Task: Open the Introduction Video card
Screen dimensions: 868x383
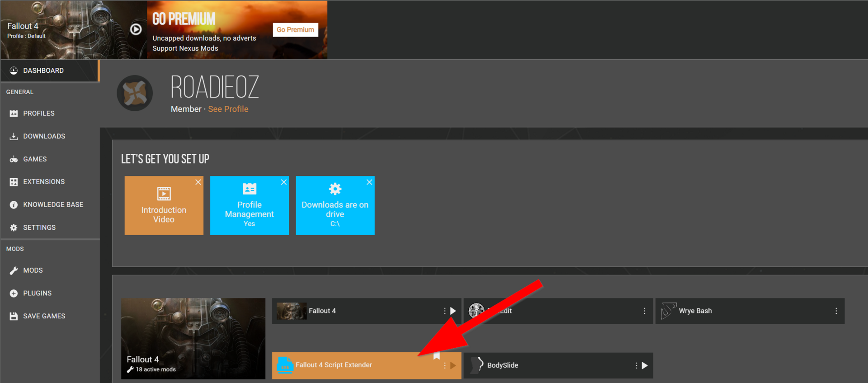Action: click(x=164, y=205)
